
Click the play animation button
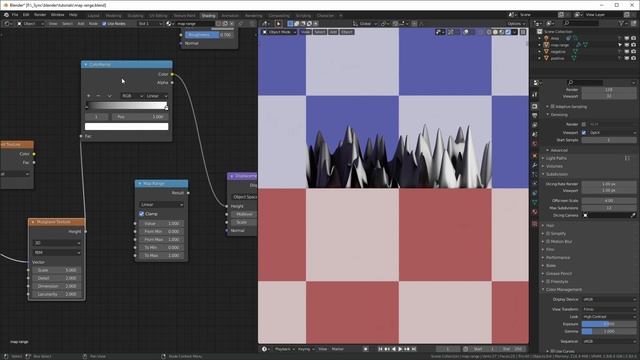pos(400,349)
